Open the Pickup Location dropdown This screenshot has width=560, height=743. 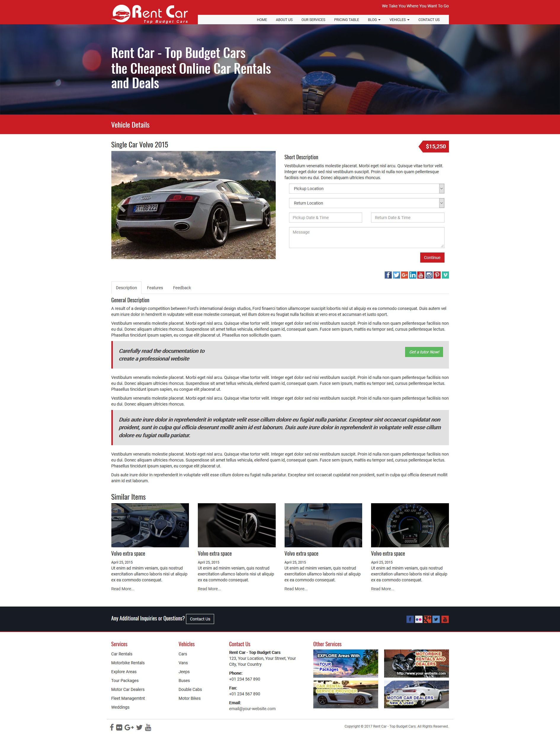(366, 189)
